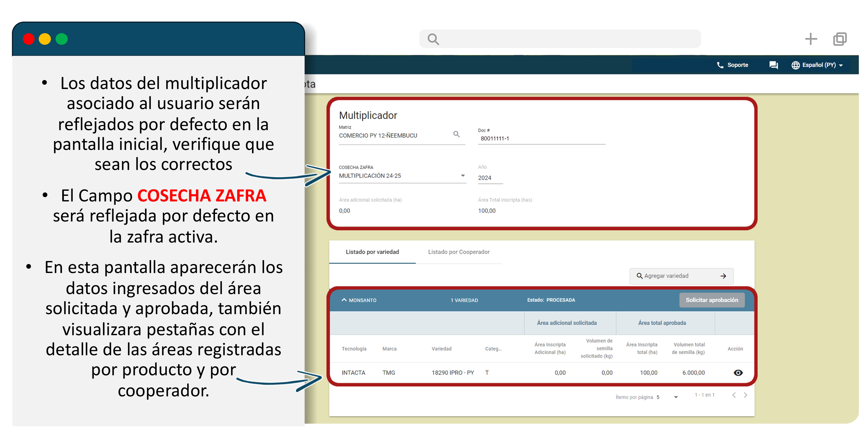Switch to Listado por variedad tab
The width and height of the screenshot is (868, 445).
[372, 252]
